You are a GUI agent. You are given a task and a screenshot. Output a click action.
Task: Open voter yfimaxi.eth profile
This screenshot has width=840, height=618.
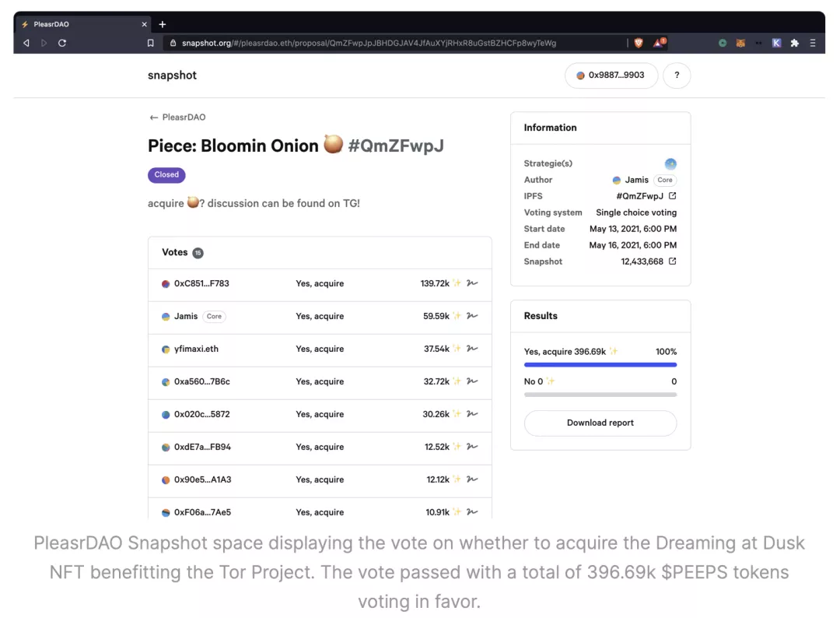pos(195,349)
